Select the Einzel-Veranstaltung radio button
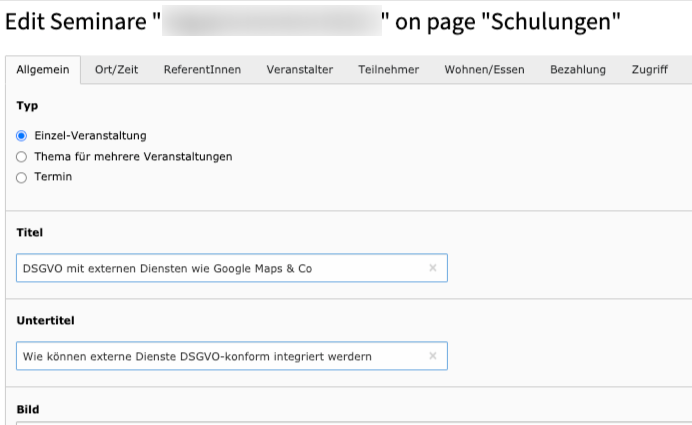The width and height of the screenshot is (692, 425). point(21,135)
